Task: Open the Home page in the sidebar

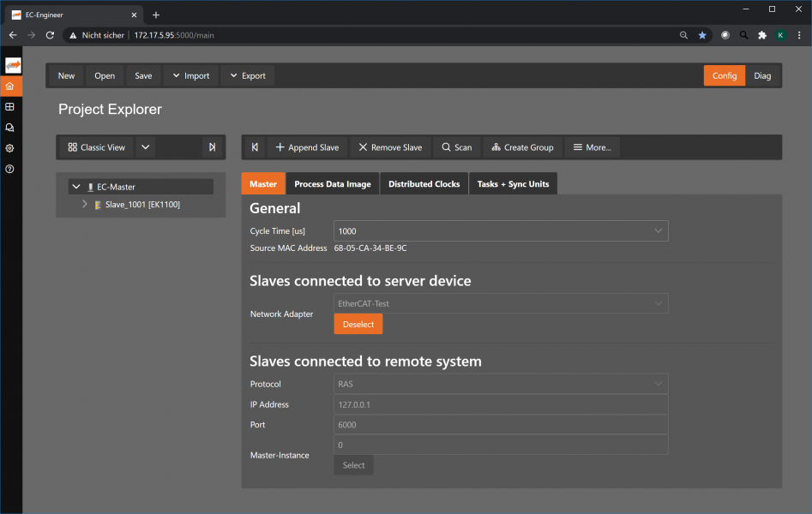Action: click(x=10, y=87)
